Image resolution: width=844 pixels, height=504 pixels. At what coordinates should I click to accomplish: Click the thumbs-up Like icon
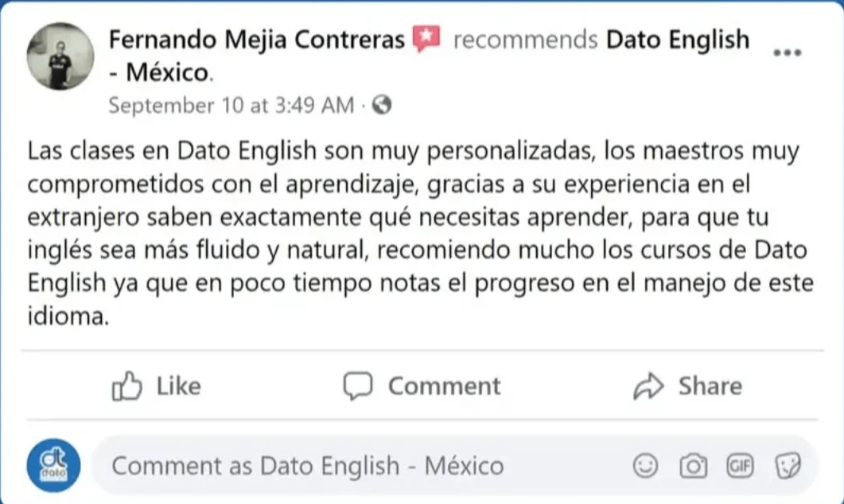click(126, 387)
